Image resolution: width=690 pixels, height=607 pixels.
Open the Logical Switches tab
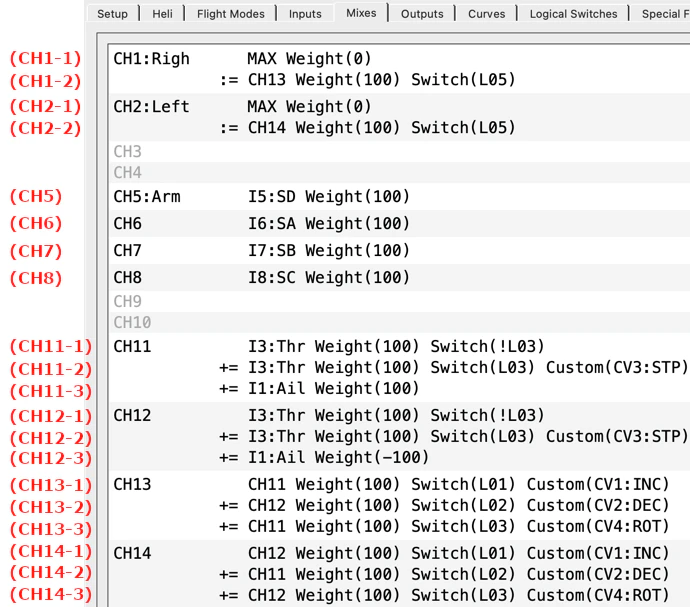(573, 14)
